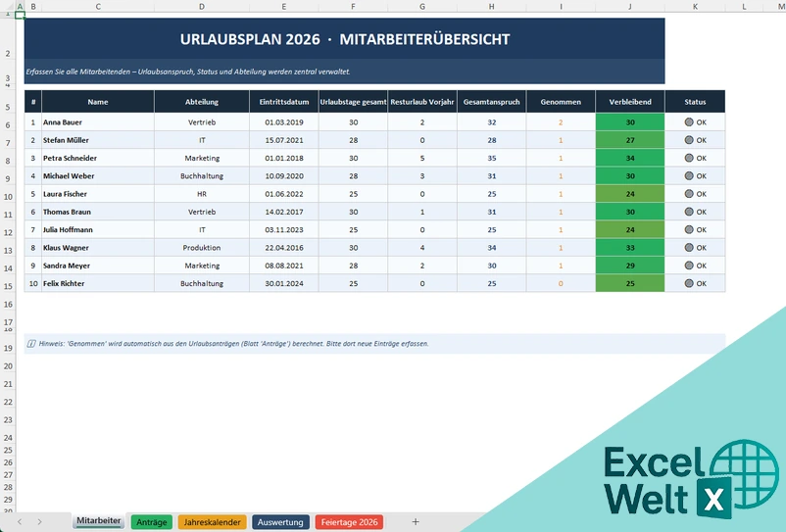Click Gesamtanspruch cell showing 35

tap(491, 158)
